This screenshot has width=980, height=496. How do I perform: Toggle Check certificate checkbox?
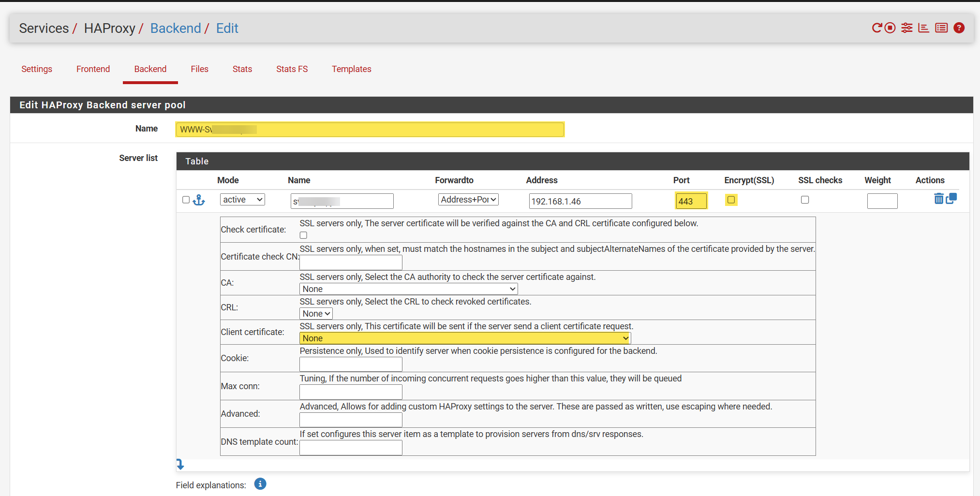tap(303, 235)
